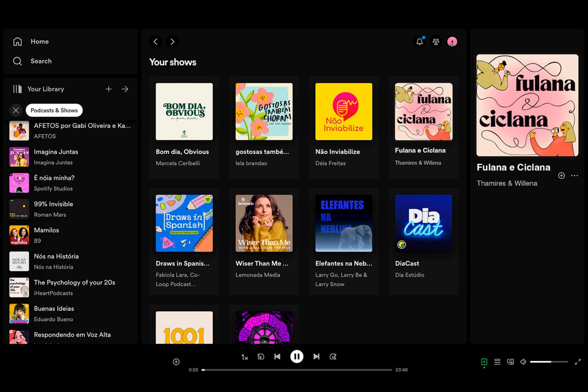Viewport: 588px width, 392px height.
Task: Change the 1x playback speed
Action: [x=244, y=357]
